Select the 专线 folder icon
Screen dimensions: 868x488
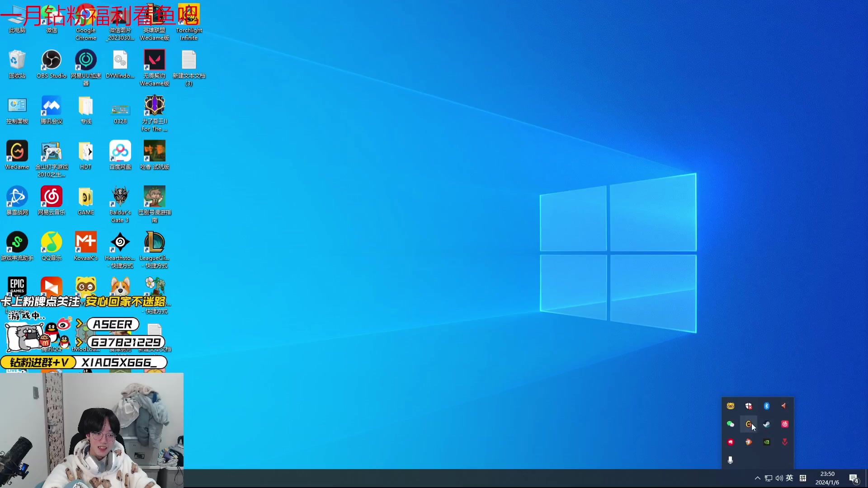point(86,109)
